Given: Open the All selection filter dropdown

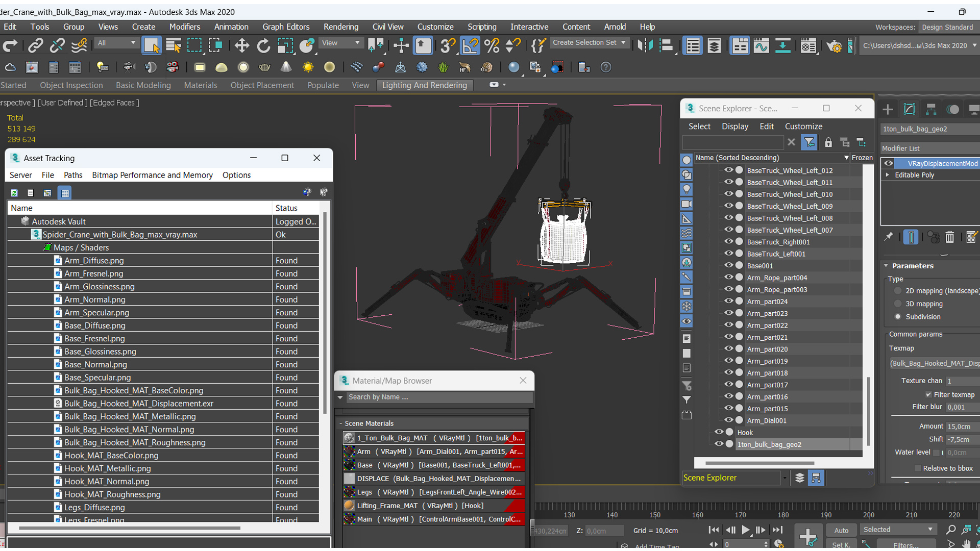Looking at the screenshot, I should pyautogui.click(x=117, y=43).
